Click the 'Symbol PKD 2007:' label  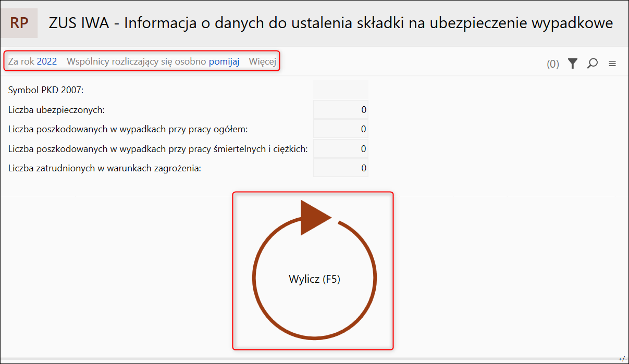click(x=46, y=90)
